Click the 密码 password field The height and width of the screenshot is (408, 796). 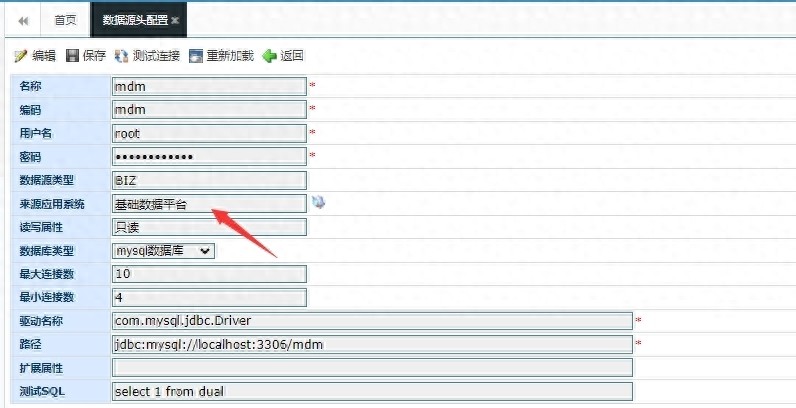tap(209, 156)
